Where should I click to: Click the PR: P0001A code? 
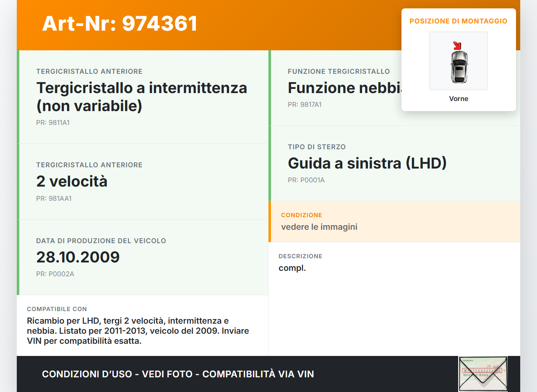click(x=306, y=180)
